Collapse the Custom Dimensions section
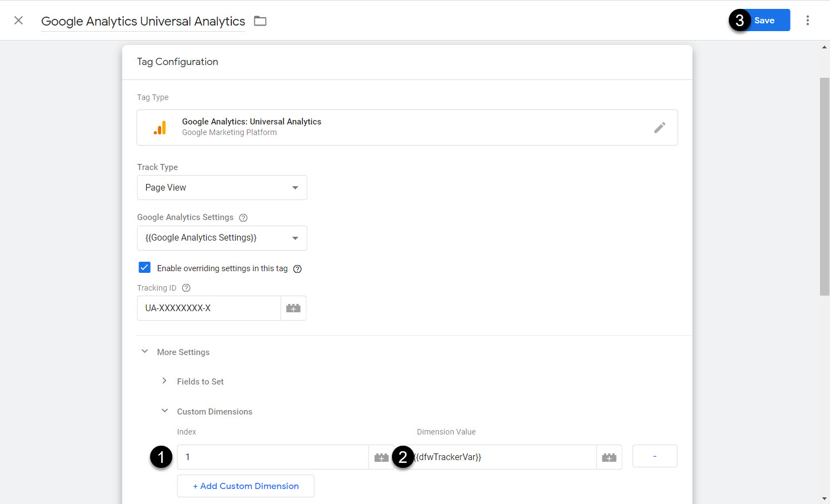Viewport: 830px width, 504px height. click(165, 411)
